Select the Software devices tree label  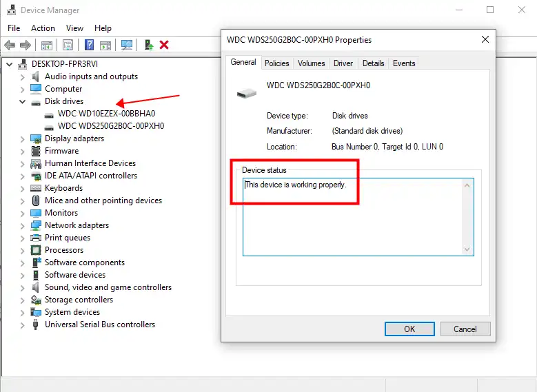click(x=75, y=275)
